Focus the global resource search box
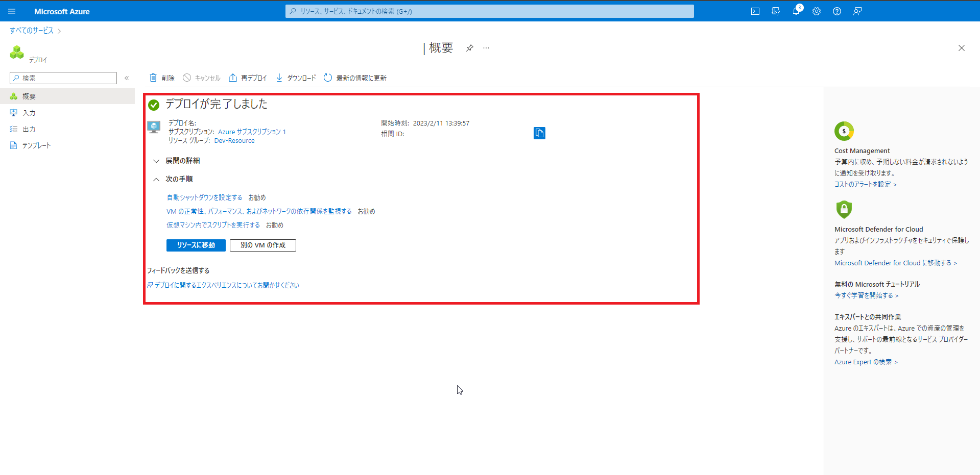980x475 pixels. [x=489, y=11]
